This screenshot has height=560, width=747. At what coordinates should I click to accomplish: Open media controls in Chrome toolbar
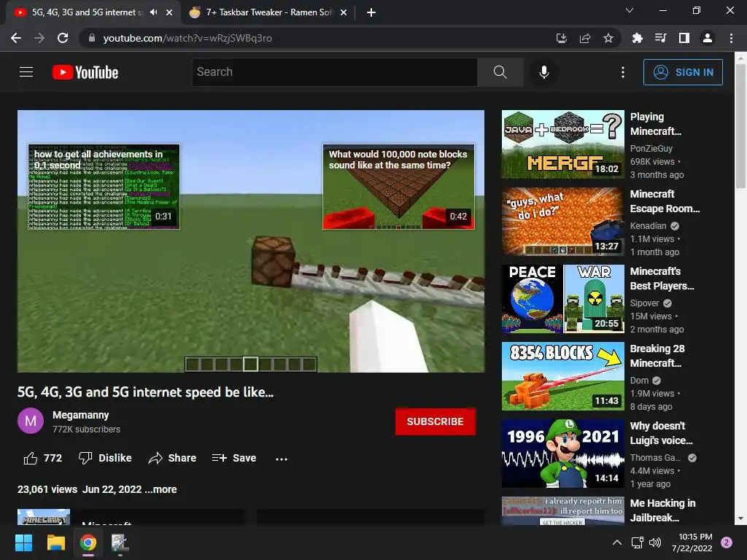[x=661, y=38]
